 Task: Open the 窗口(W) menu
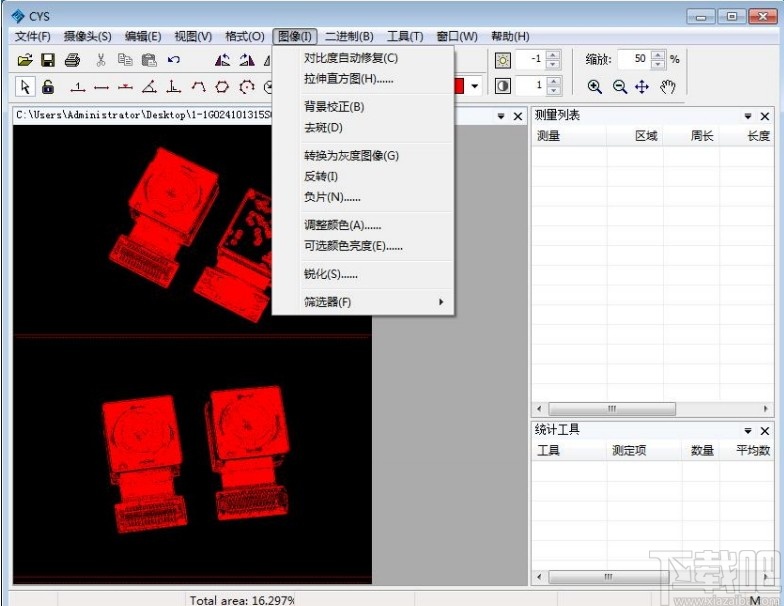(x=457, y=36)
